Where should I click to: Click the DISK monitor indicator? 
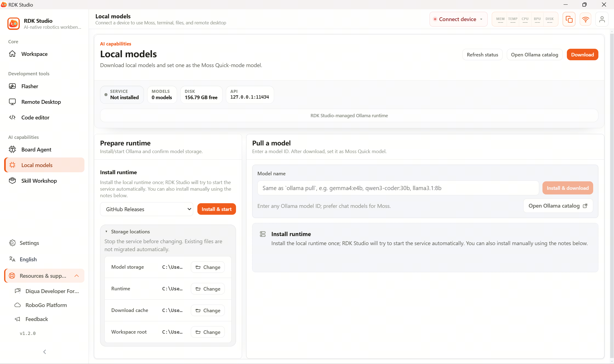click(x=550, y=19)
